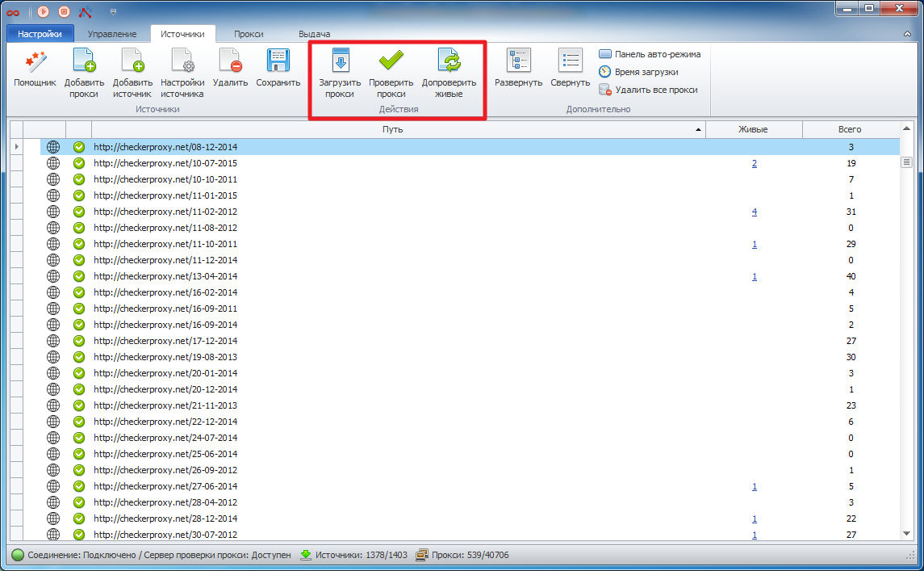Open the Помощник wizard tool

[x=35, y=69]
